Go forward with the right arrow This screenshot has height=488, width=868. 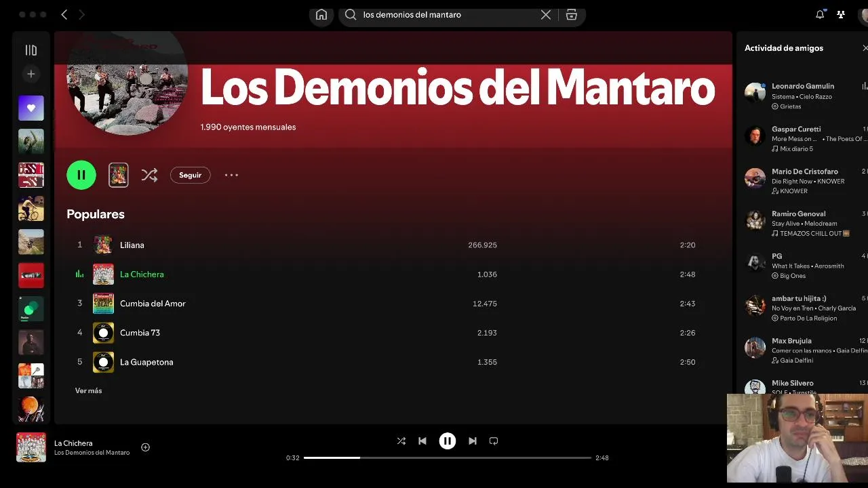point(81,14)
